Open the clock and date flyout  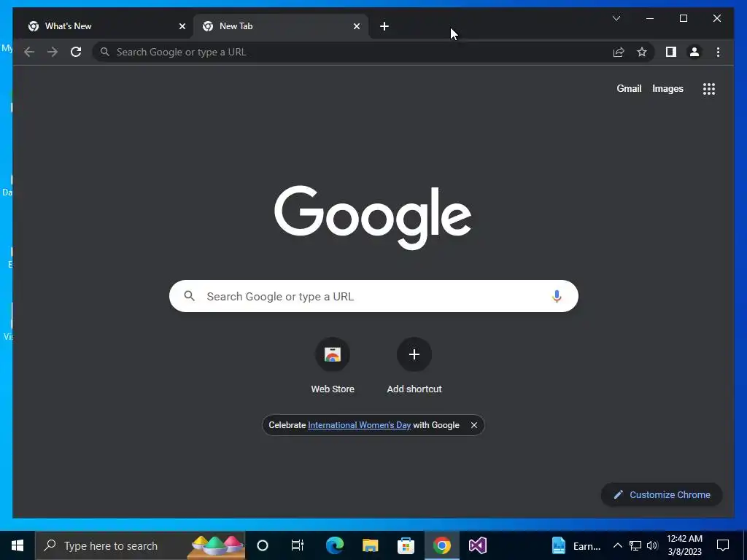pyautogui.click(x=684, y=545)
